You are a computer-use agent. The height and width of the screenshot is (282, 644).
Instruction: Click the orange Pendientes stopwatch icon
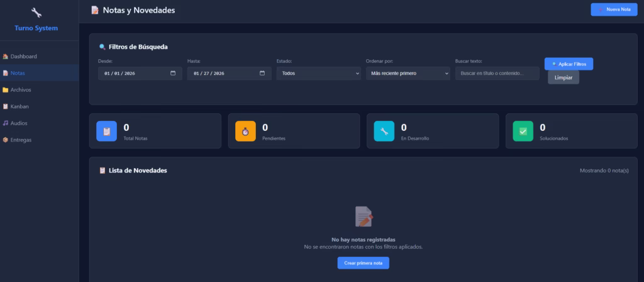245,131
